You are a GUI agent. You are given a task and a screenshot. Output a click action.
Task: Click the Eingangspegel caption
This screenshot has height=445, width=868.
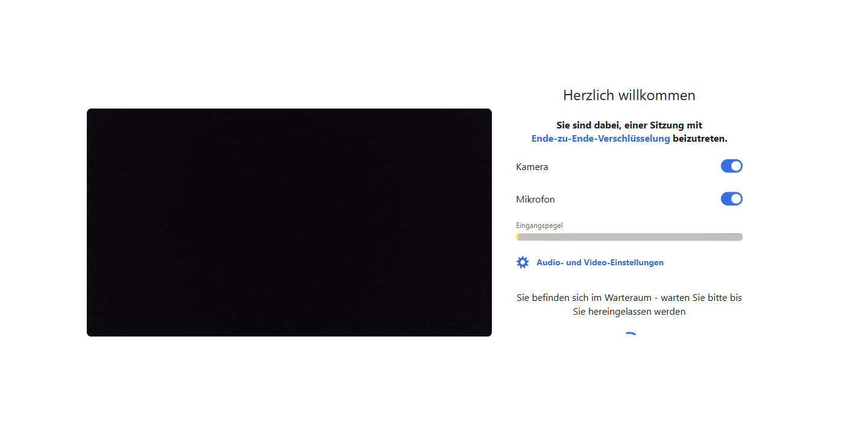pyautogui.click(x=539, y=226)
